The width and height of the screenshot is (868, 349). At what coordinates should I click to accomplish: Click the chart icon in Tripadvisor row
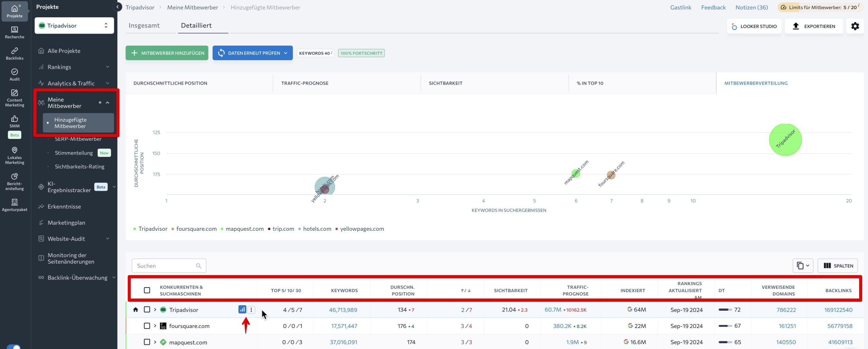tap(242, 309)
